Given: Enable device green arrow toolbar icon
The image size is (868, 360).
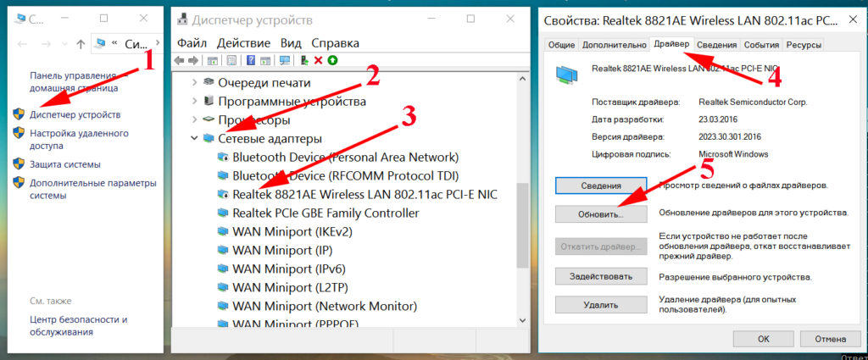Looking at the screenshot, I should tap(332, 60).
